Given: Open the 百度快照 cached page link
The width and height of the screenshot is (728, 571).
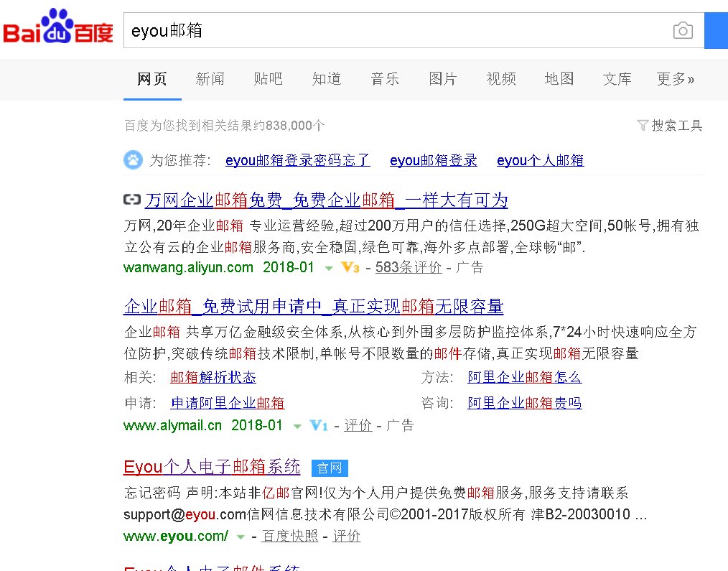Looking at the screenshot, I should (x=289, y=536).
